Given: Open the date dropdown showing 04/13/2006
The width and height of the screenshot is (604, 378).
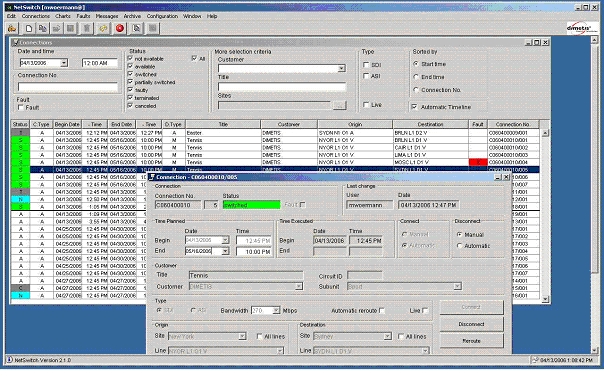Looking at the screenshot, I should coord(64,62).
